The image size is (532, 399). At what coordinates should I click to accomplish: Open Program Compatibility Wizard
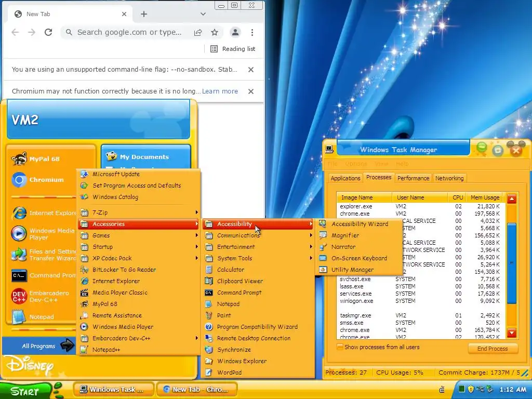[258, 327]
